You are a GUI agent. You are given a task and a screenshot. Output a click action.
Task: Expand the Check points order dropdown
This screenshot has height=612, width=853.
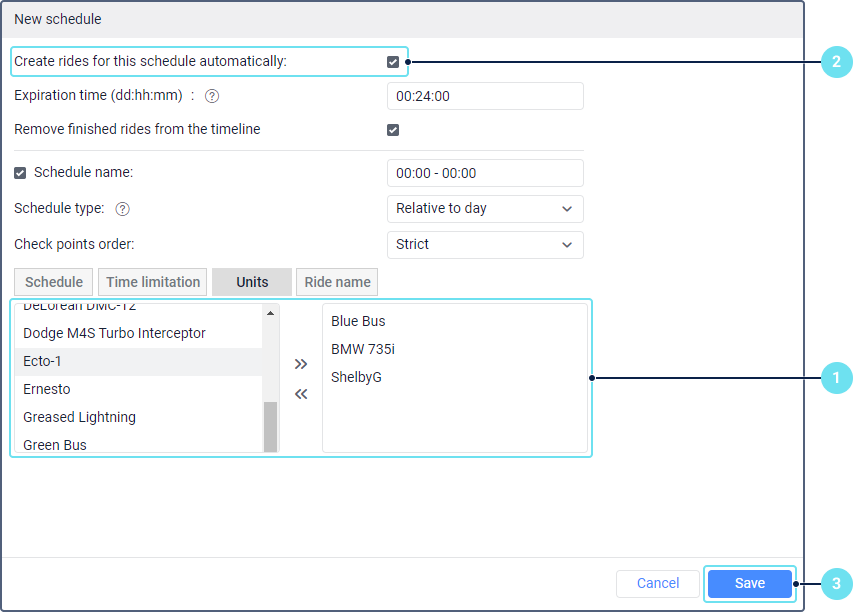[484, 245]
